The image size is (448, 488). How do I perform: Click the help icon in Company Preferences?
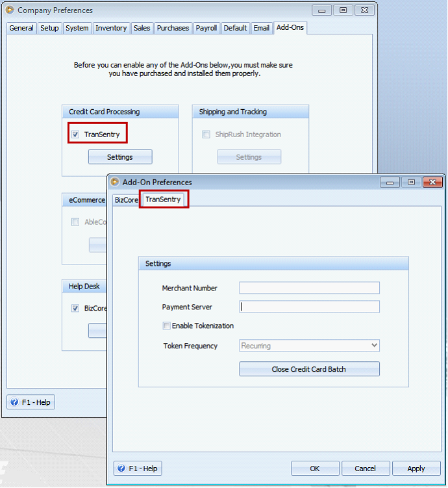click(x=14, y=402)
